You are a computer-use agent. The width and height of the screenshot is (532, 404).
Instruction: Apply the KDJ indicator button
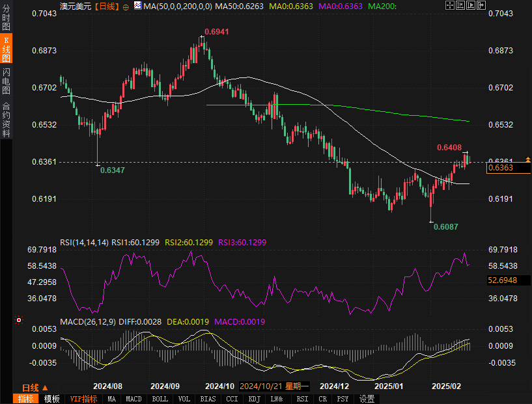coord(254,399)
